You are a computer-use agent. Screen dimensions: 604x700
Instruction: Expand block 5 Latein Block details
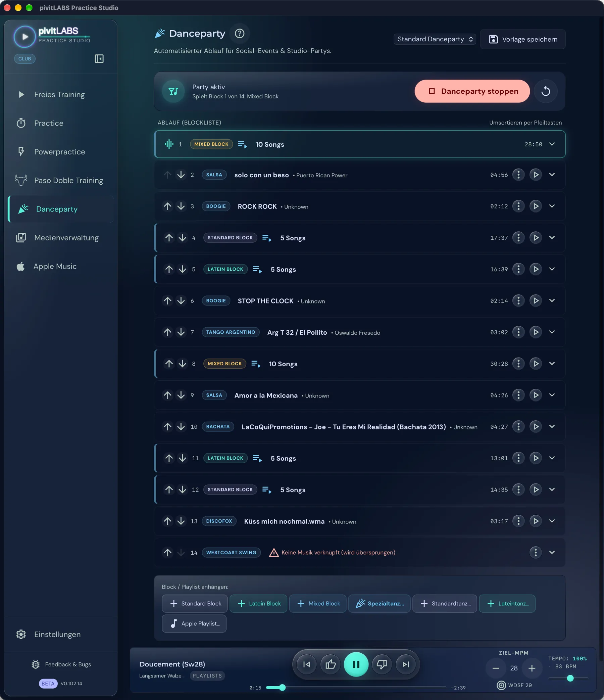[552, 269]
